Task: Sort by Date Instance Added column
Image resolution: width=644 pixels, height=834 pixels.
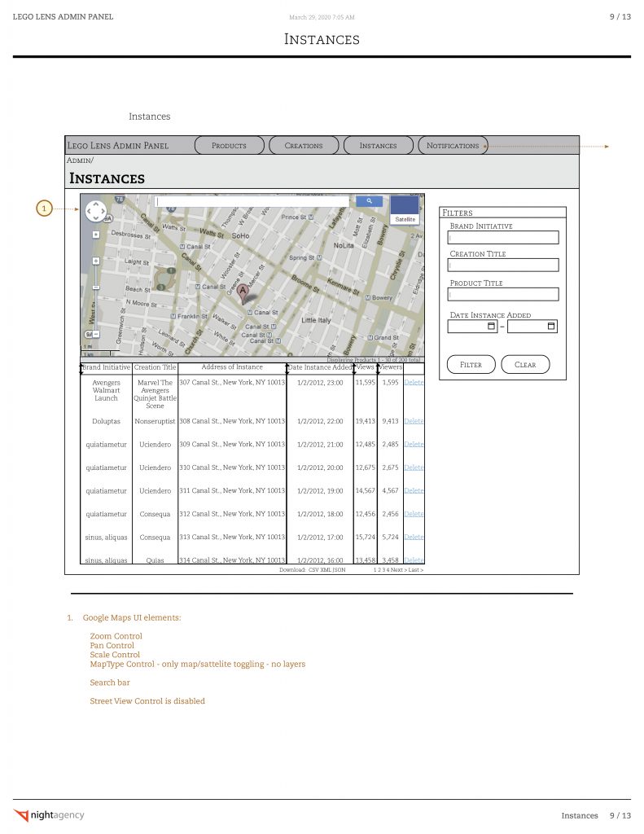Action: 320,367
